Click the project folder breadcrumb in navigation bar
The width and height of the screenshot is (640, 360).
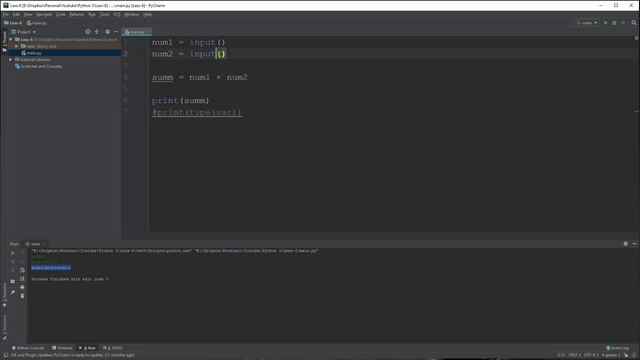coord(13,23)
